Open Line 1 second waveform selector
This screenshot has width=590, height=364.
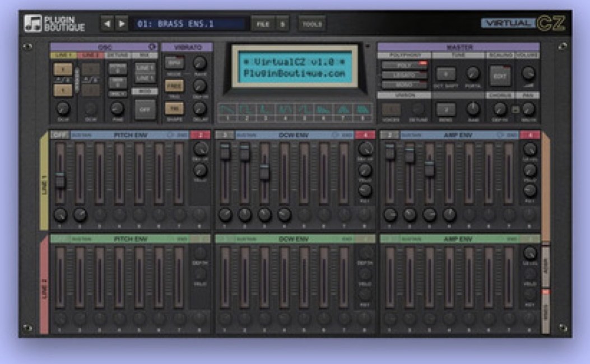click(63, 90)
